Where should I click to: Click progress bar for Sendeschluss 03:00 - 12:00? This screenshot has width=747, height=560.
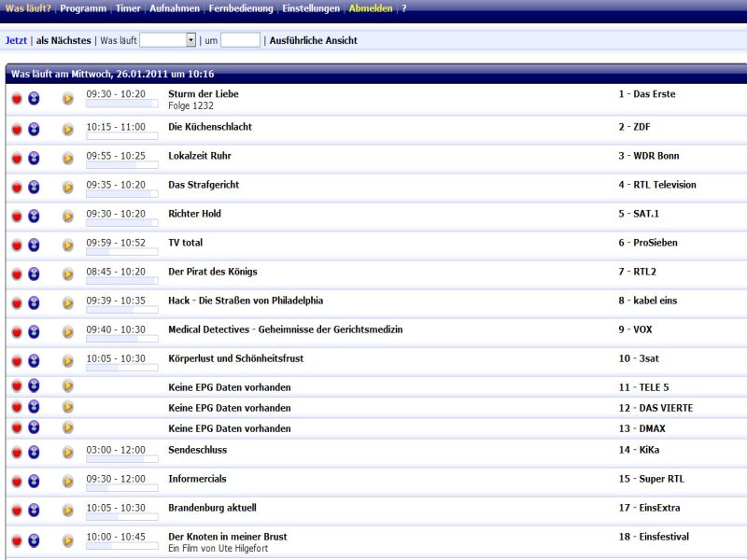(x=122, y=459)
